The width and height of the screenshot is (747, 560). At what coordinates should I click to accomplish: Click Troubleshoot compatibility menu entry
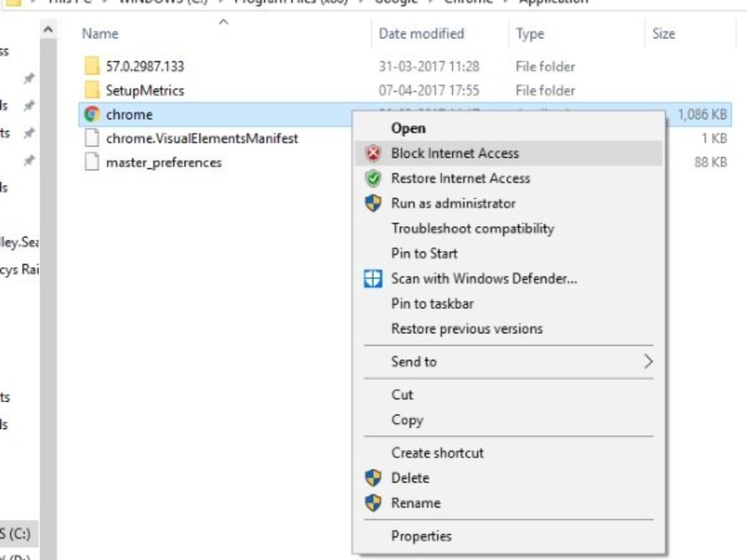point(472,228)
